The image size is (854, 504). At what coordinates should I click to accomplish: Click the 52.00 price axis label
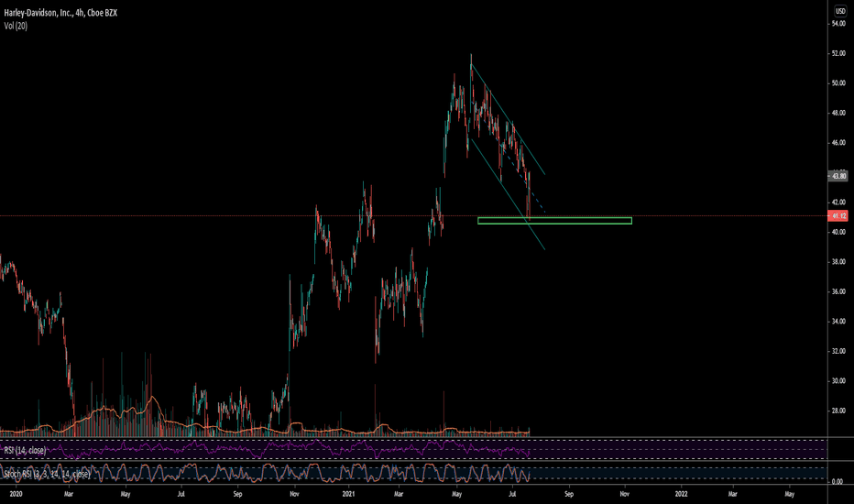coord(838,53)
